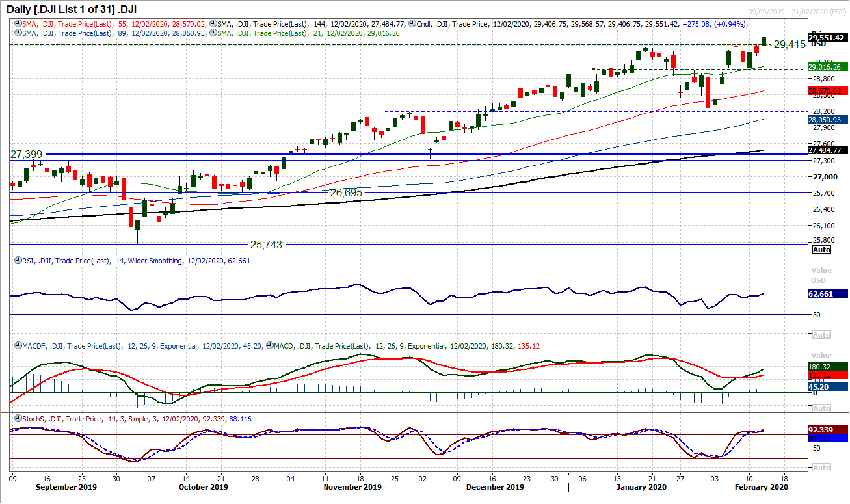Click the 27,399 support level label
This screenshot has height=504, width=850.
pyautogui.click(x=26, y=154)
